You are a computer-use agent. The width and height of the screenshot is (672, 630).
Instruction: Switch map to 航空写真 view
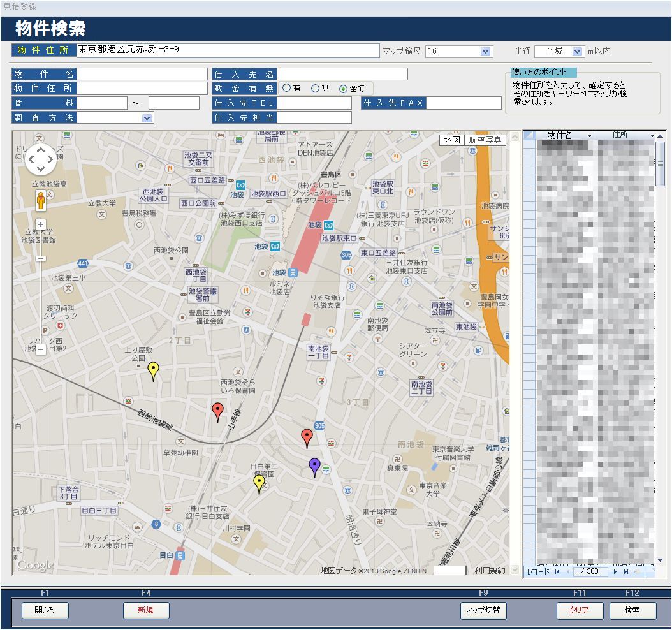pyautogui.click(x=485, y=140)
